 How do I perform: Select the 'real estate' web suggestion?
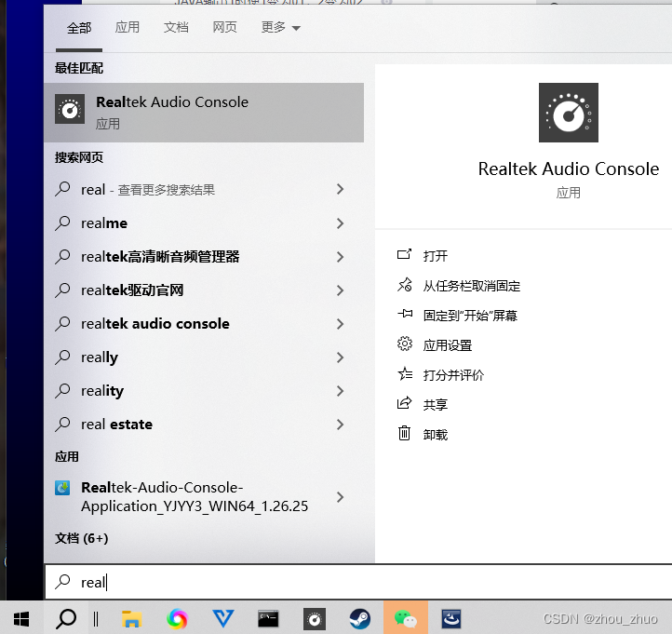pos(116,425)
